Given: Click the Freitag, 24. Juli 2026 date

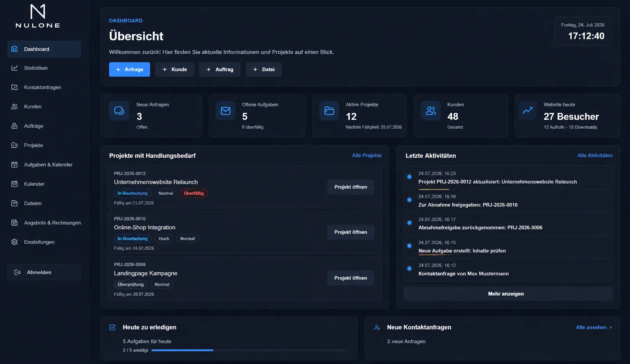Looking at the screenshot, I should (x=583, y=25).
